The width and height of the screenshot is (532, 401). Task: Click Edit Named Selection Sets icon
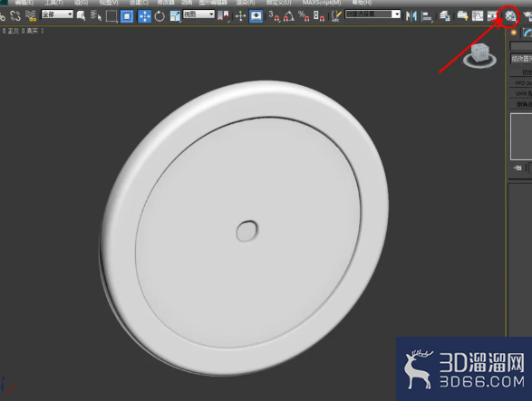[x=336, y=16]
